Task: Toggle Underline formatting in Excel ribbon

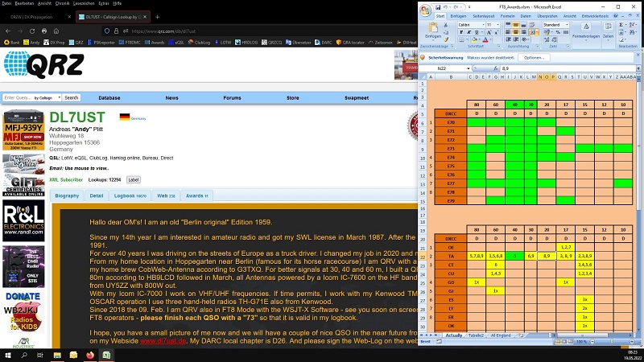Action: click(477, 32)
